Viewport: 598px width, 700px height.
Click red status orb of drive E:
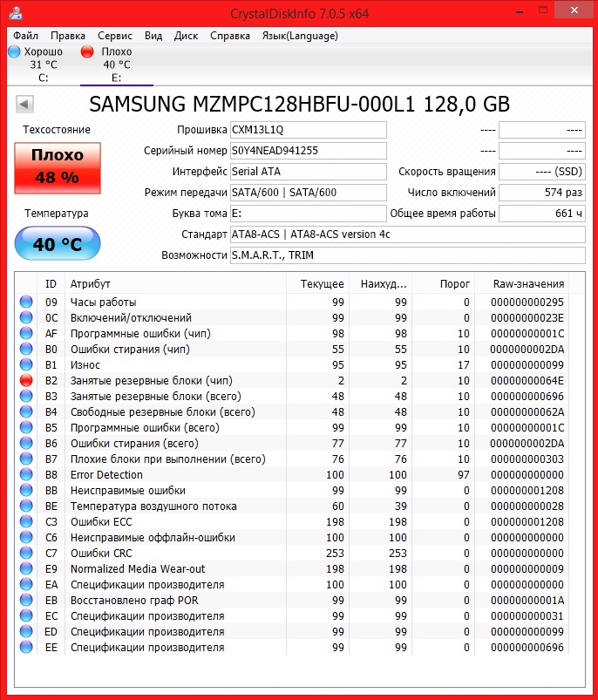(x=87, y=51)
